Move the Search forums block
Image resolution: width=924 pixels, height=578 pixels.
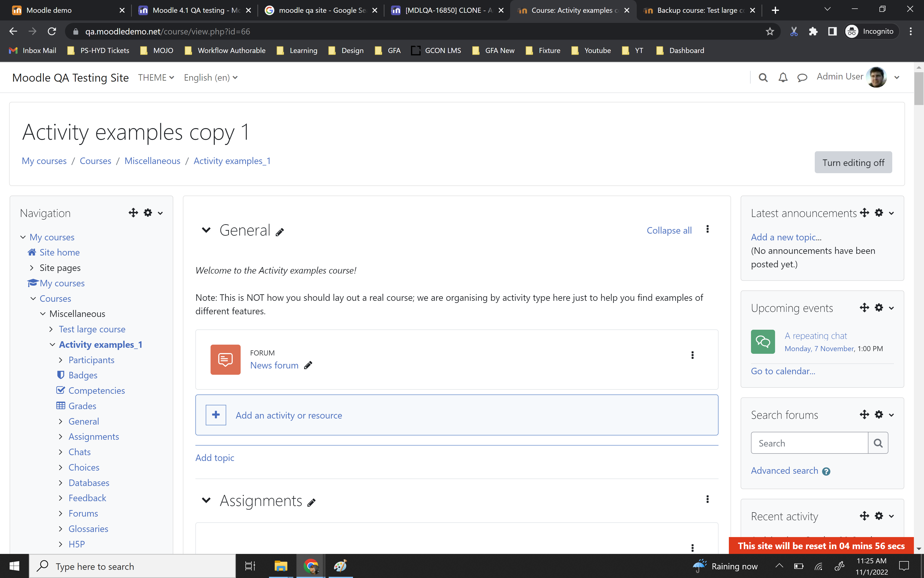pyautogui.click(x=864, y=414)
